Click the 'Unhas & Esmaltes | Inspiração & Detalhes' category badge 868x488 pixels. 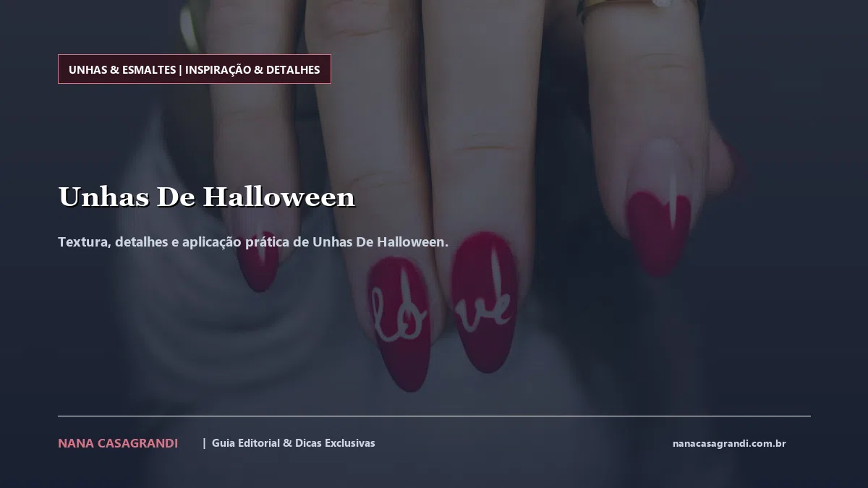pos(195,69)
